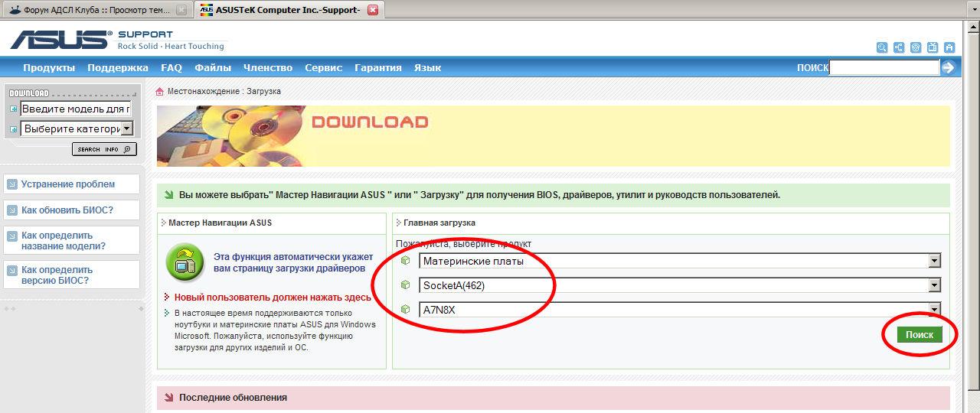This screenshot has width=980, height=413.
Task: Close the ASUSTeK Computer Inc. Support tab
Action: pos(372,10)
